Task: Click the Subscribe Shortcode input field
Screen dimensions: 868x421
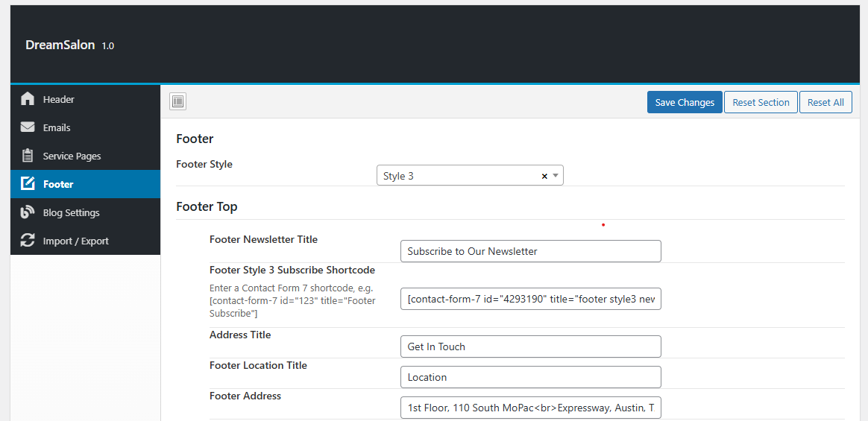Action: coord(530,299)
